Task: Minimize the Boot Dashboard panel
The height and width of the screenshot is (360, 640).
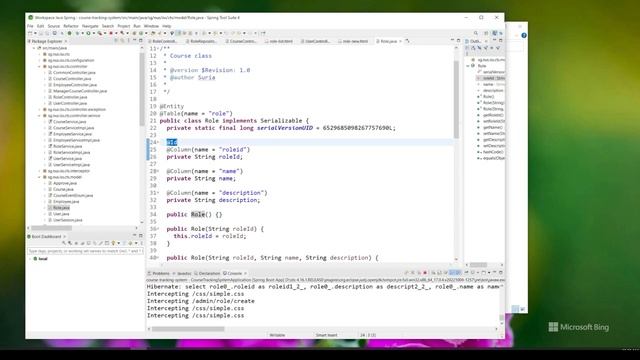Action: click(x=134, y=236)
